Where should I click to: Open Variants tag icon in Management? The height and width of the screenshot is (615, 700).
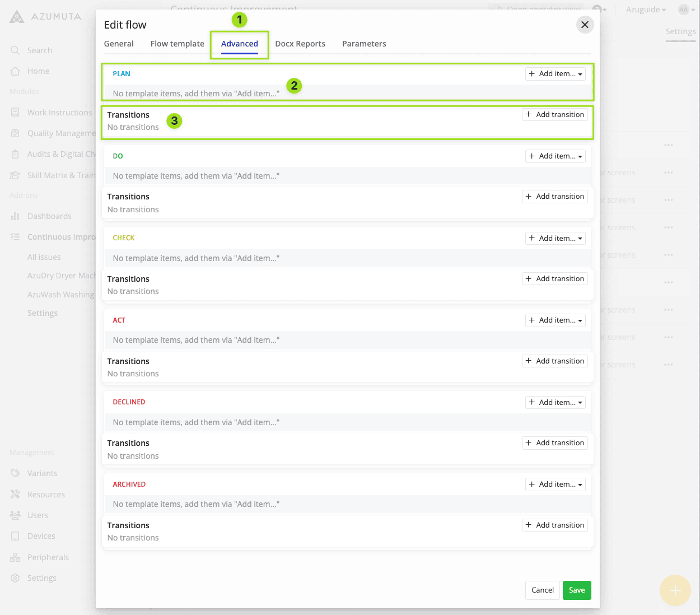pyautogui.click(x=15, y=473)
